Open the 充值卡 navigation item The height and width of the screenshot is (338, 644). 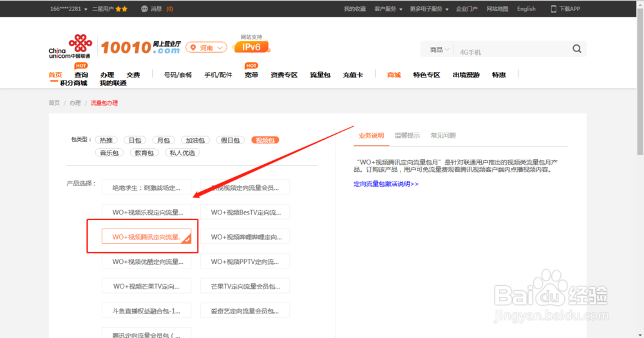(353, 75)
